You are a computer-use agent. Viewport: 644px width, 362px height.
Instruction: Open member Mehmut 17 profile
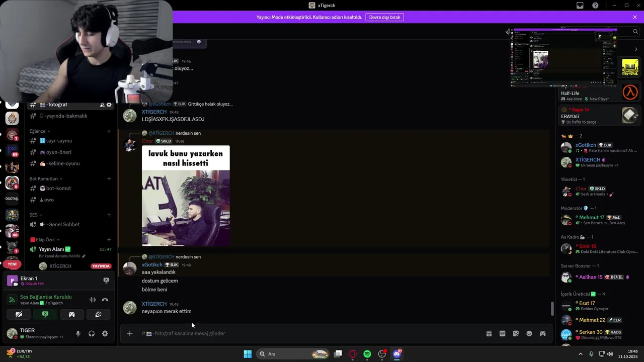(x=600, y=220)
